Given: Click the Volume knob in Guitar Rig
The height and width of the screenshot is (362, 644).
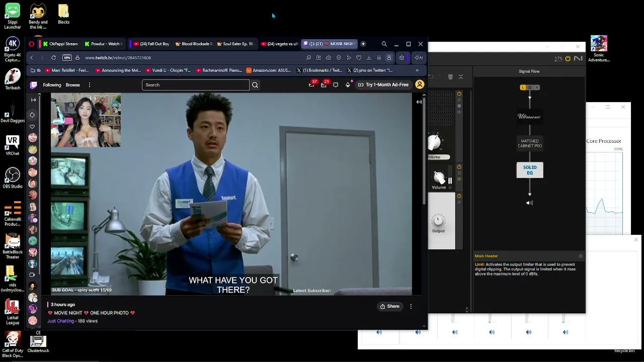Looking at the screenshot, I should pyautogui.click(x=439, y=177).
